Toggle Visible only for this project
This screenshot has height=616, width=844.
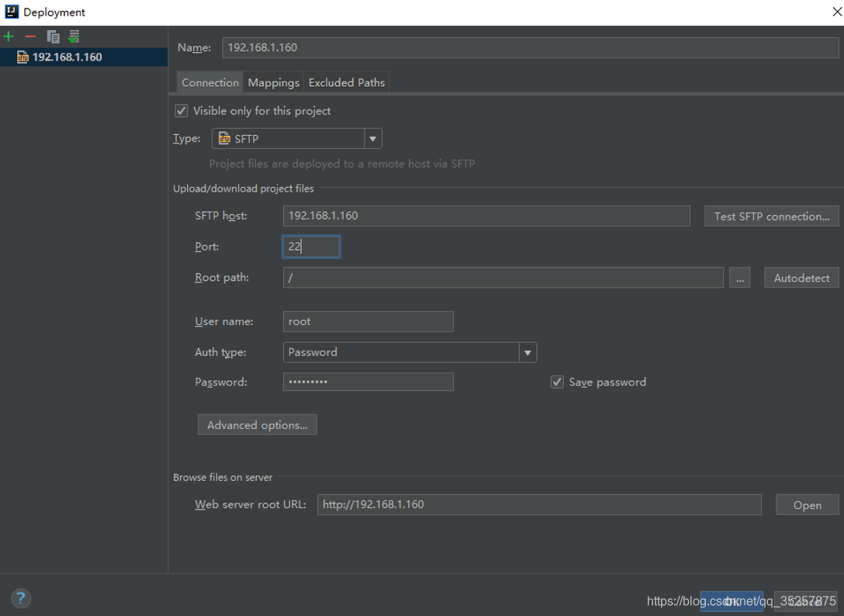[182, 111]
